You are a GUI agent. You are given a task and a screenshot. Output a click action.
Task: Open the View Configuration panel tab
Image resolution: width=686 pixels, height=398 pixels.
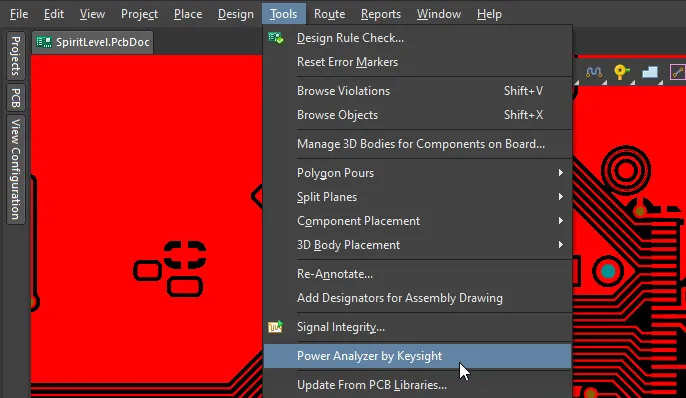pos(16,169)
